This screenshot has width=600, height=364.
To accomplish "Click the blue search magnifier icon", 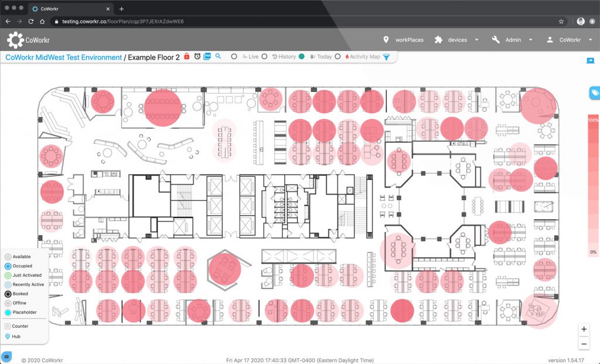I will [218, 56].
